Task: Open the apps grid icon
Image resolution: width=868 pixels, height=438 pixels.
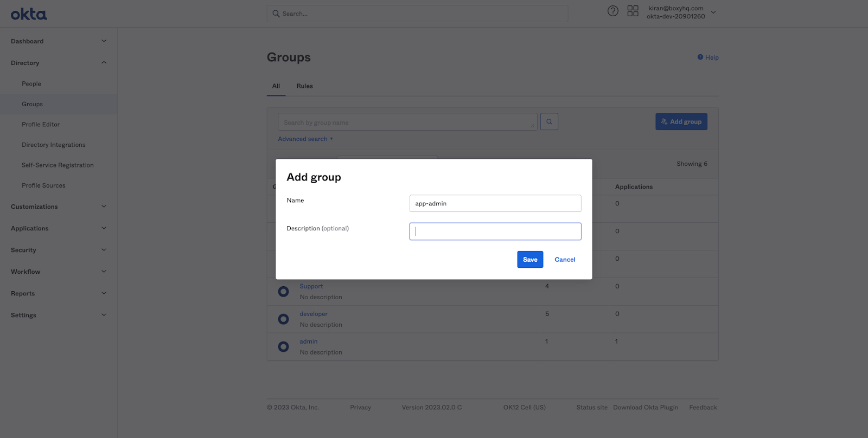Action: click(x=633, y=11)
